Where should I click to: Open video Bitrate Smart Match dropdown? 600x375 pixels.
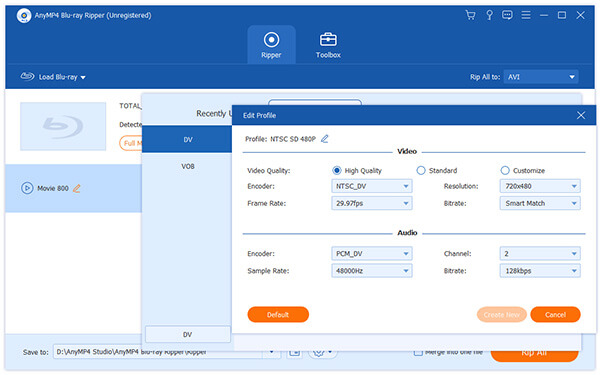point(540,203)
